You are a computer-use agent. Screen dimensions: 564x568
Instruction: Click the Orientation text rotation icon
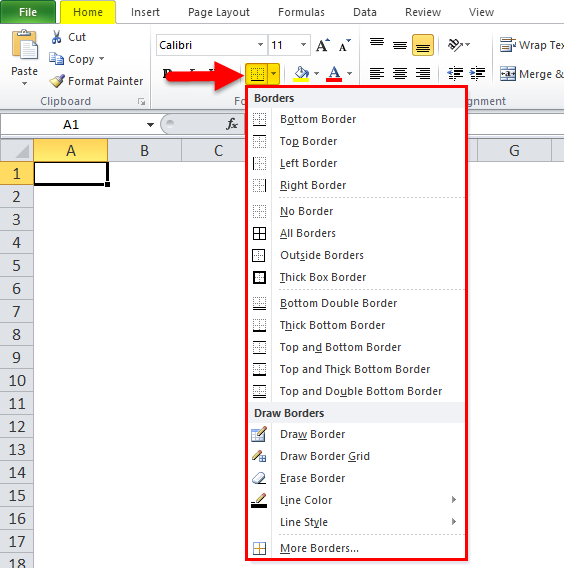tap(455, 45)
